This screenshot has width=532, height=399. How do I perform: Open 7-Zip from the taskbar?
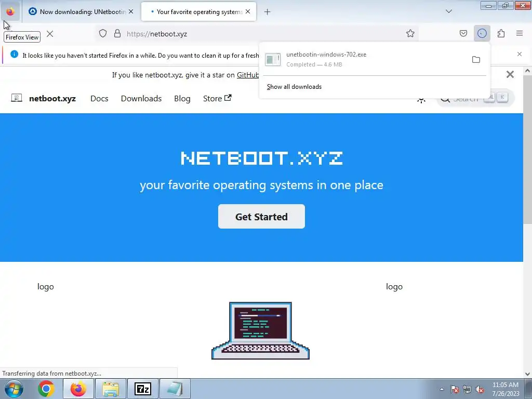[142, 389]
